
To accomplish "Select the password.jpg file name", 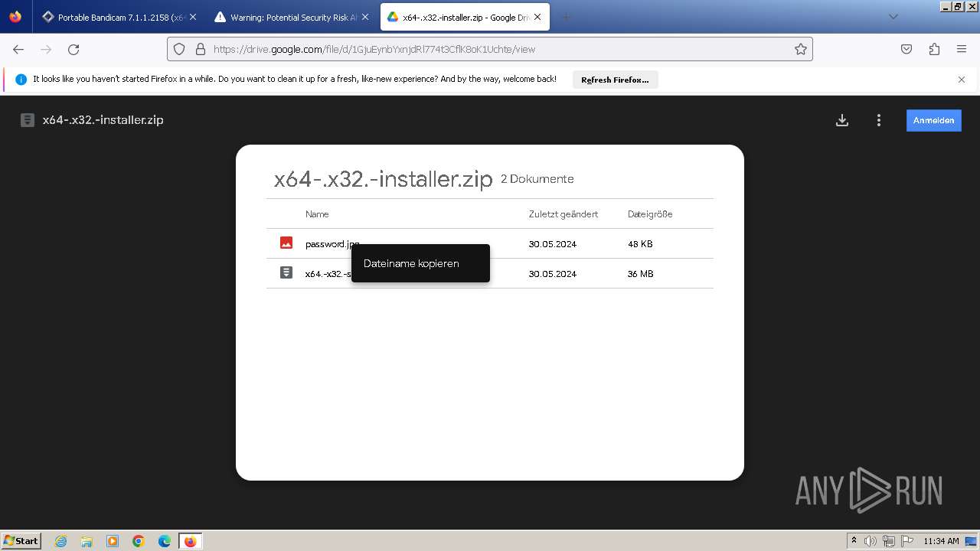I will (332, 244).
